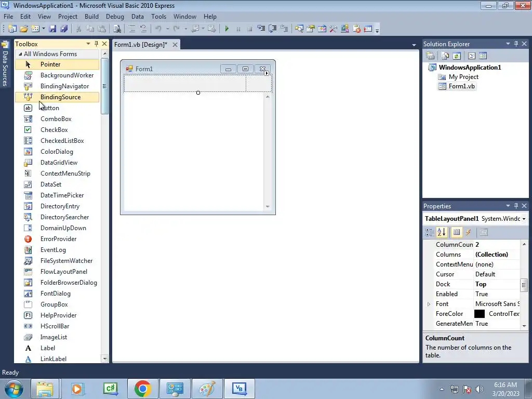The height and width of the screenshot is (399, 532).
Task: Click Show All Files in Solution Explorer
Action: click(445, 56)
